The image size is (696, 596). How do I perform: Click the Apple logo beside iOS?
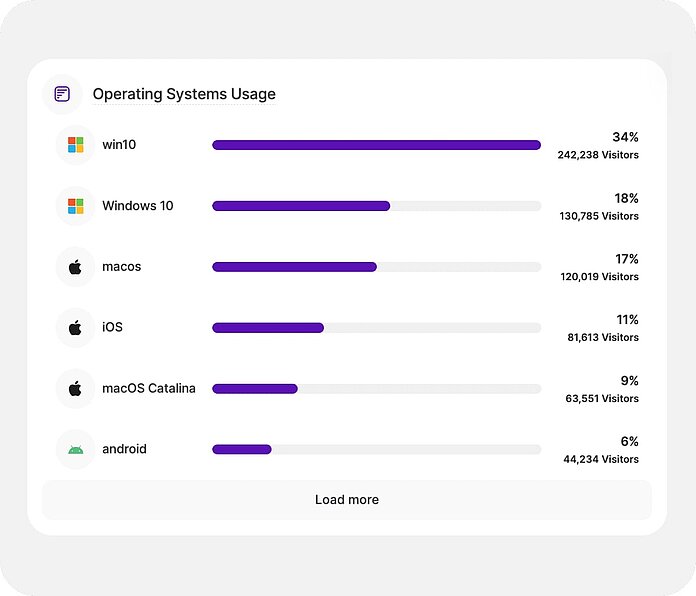pyautogui.click(x=76, y=327)
